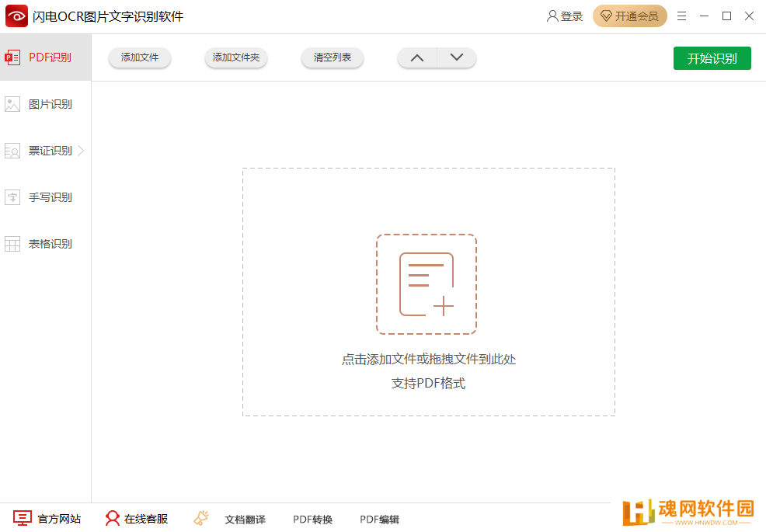Switch to 表格识别 mode
This screenshot has width=766, height=532.
coord(45,244)
